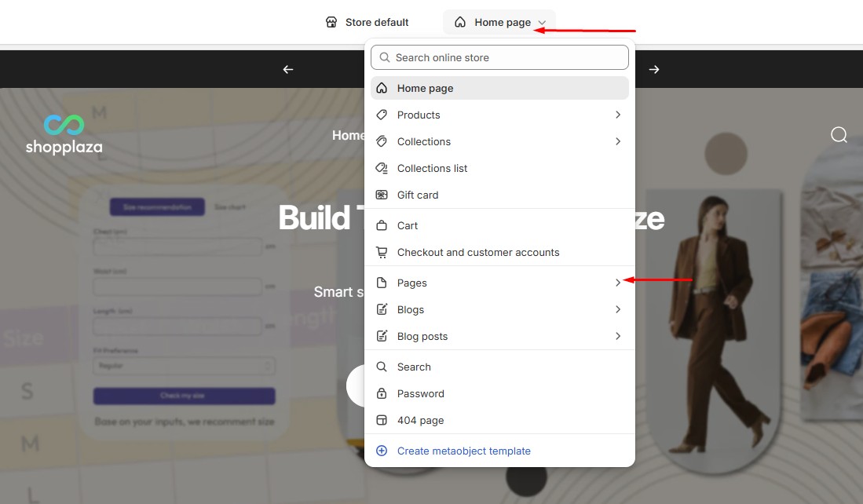This screenshot has height=504, width=863.
Task: Click Create metaobject template link
Action: point(463,451)
